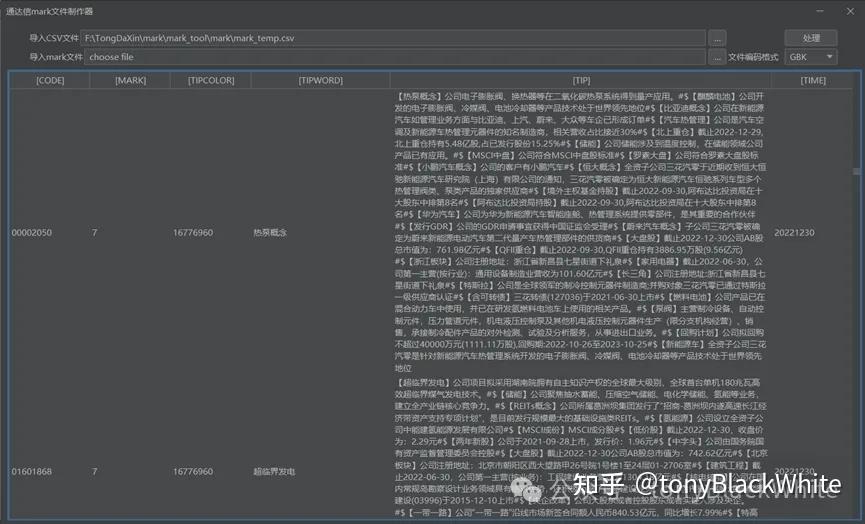The width and height of the screenshot is (865, 524).
Task: Close the 通达信mark文件制作器 window
Action: pos(850,11)
